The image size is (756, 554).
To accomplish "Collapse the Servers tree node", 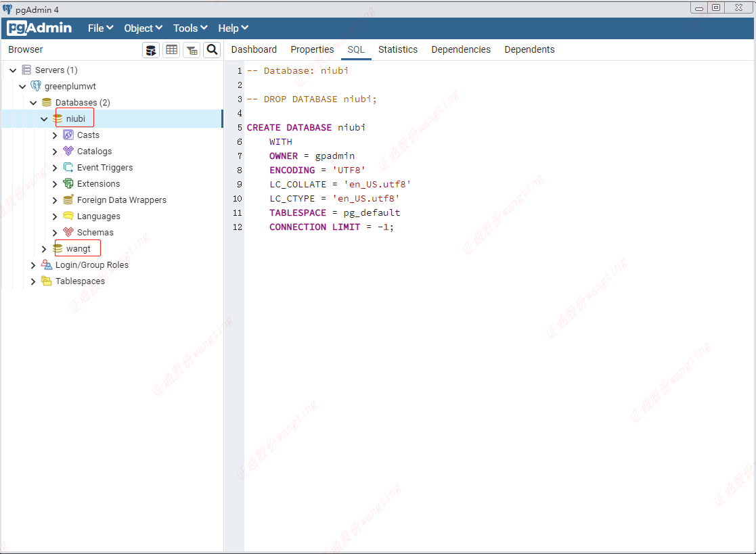I will click(13, 70).
